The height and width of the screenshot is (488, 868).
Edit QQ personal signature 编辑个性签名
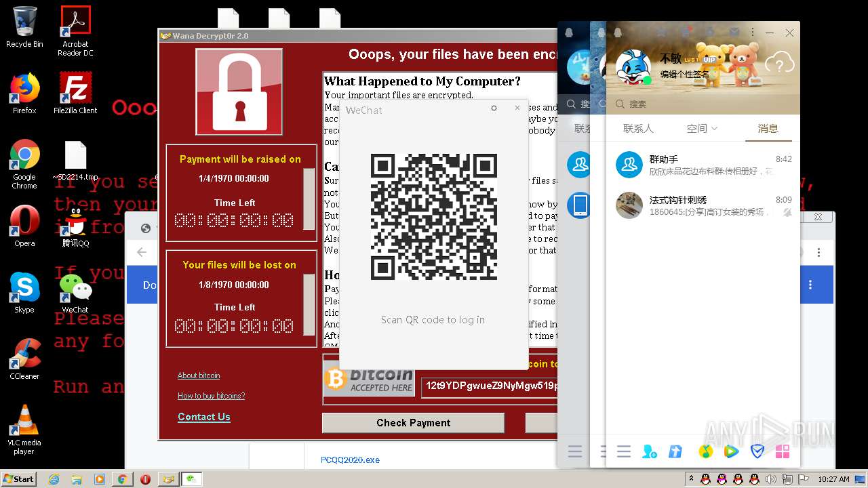tap(685, 75)
